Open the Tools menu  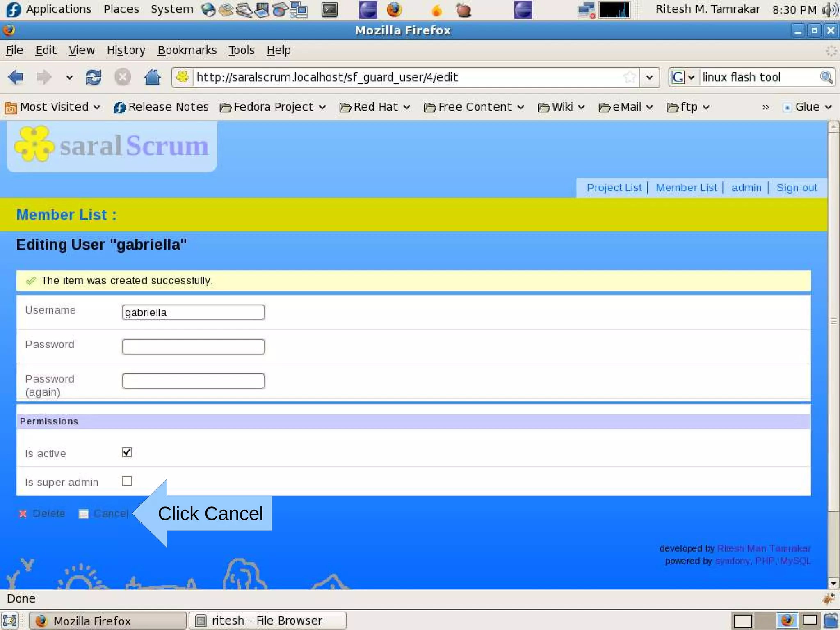(241, 50)
